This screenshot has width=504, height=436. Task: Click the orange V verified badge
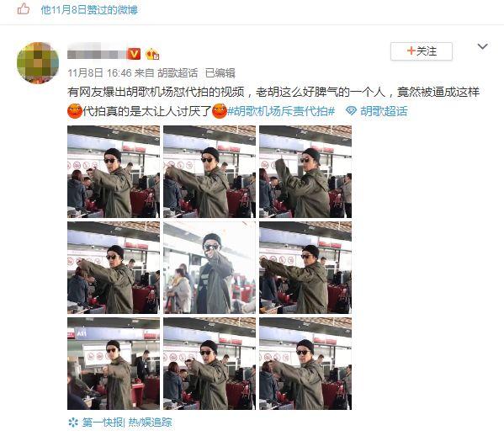click(134, 54)
